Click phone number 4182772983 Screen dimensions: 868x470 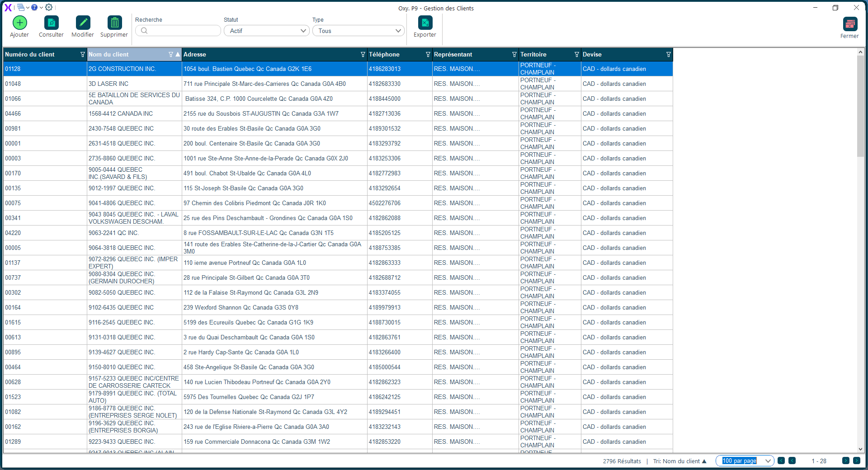point(385,173)
